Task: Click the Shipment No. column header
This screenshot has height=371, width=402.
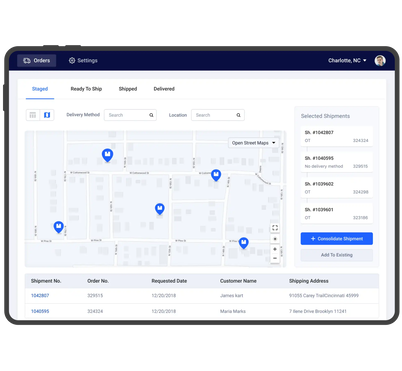Action: coord(46,281)
